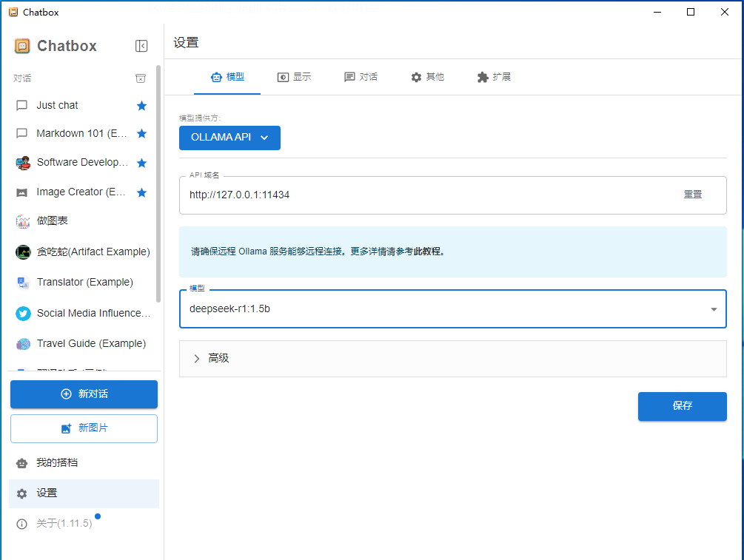Click the Travel Guide globe icon
744x560 pixels.
coord(23,344)
